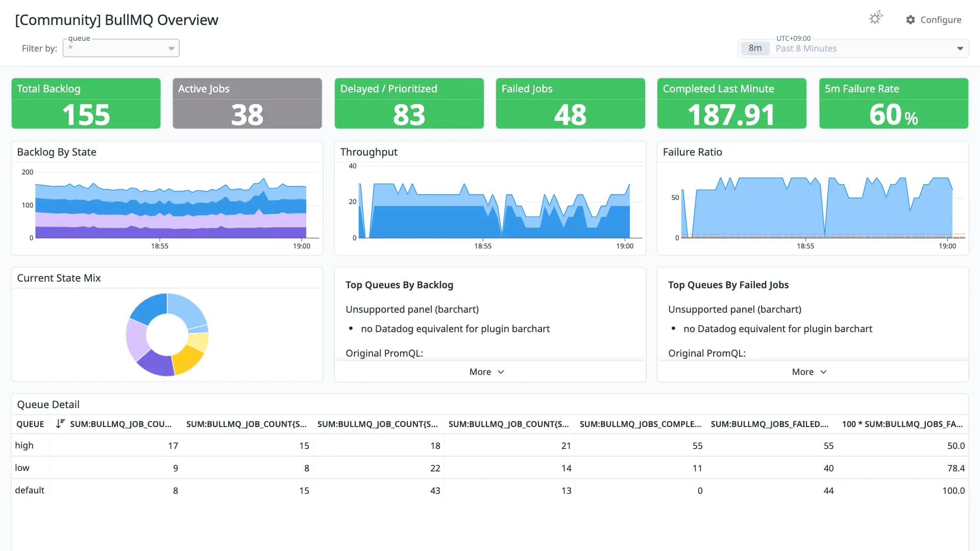This screenshot has height=551, width=980.
Task: Expand More in Top Queues By Failed Jobs
Action: [x=810, y=372]
